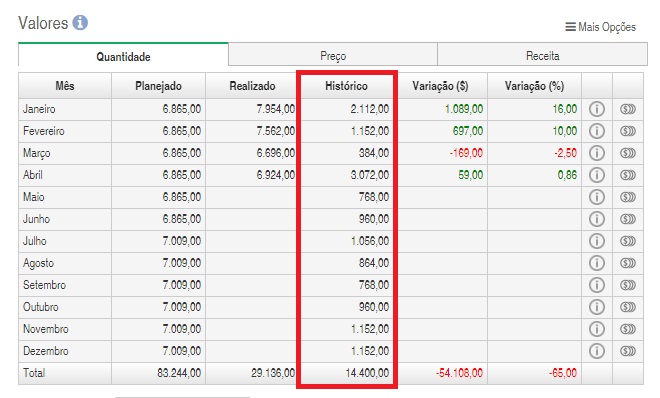Click the coins icon in Junho row
660x398 pixels.
[x=628, y=219]
